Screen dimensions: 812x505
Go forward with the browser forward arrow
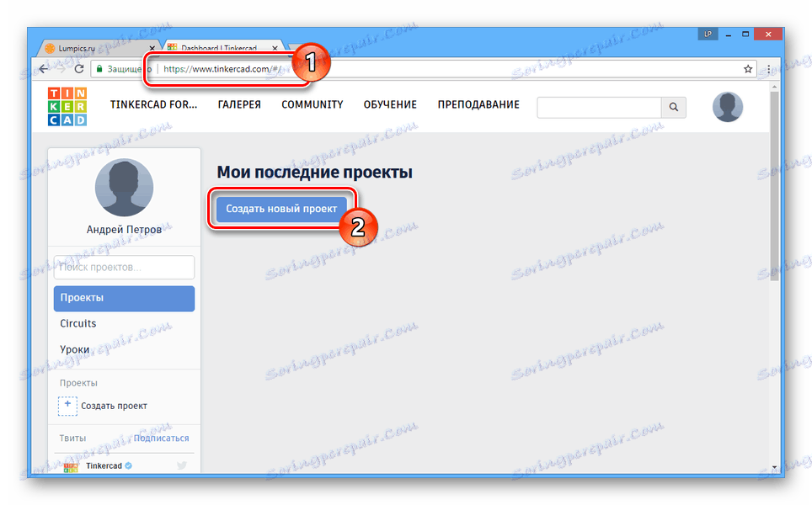[61, 69]
